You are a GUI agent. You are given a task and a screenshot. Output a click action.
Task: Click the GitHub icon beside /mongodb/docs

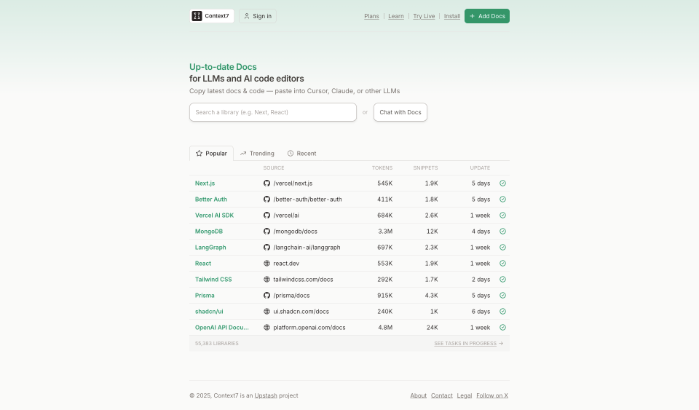tap(267, 231)
